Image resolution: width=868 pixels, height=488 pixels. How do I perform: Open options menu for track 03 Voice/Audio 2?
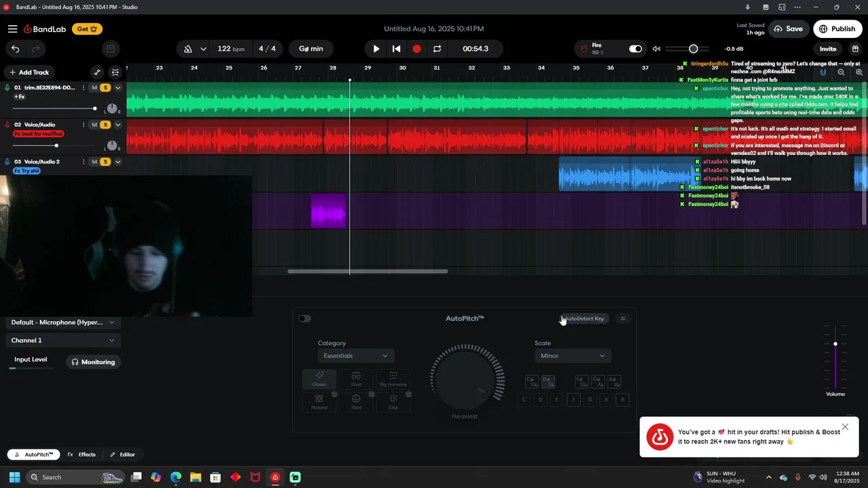(83, 162)
